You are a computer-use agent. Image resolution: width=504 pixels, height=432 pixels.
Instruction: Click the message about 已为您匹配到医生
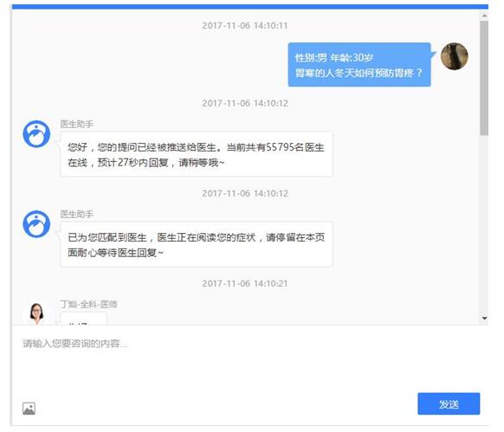[197, 244]
